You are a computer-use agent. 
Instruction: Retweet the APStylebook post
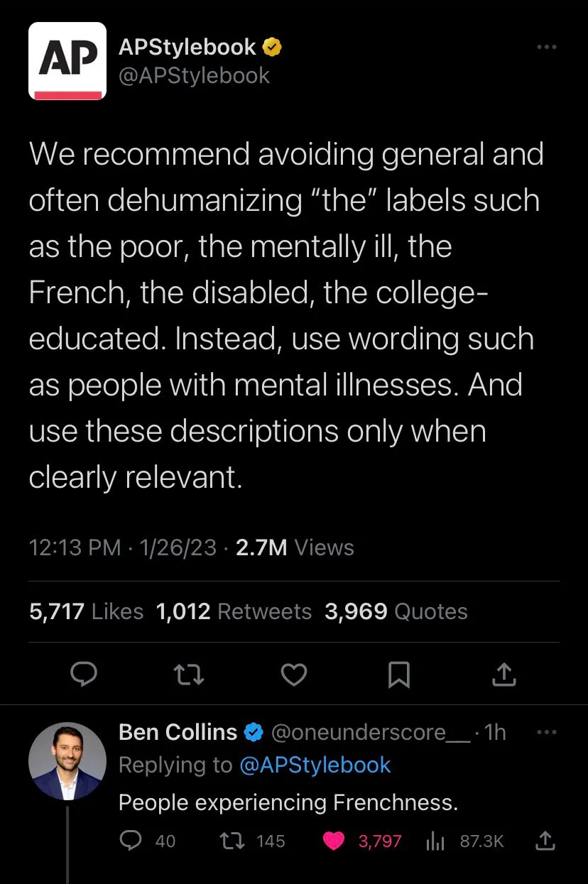click(189, 675)
